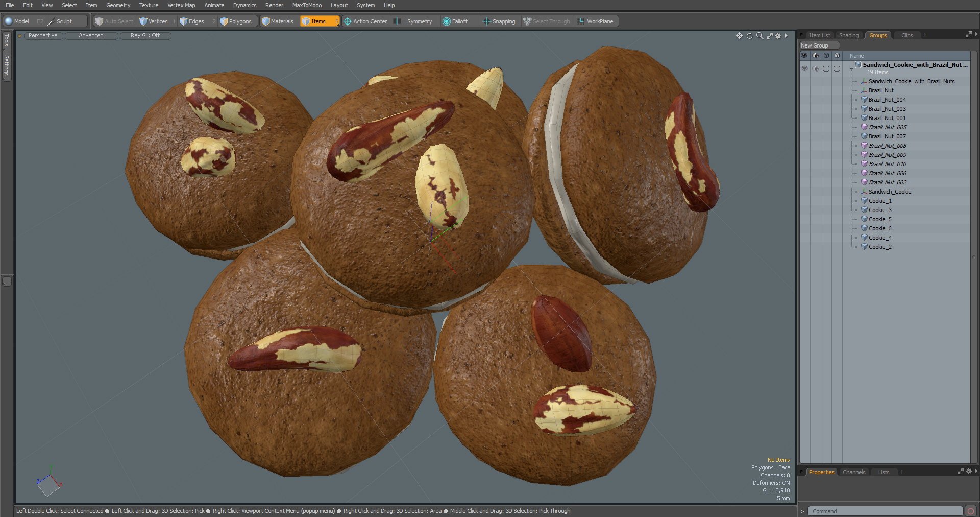
Task: Click the camera render column header
Action: (815, 56)
